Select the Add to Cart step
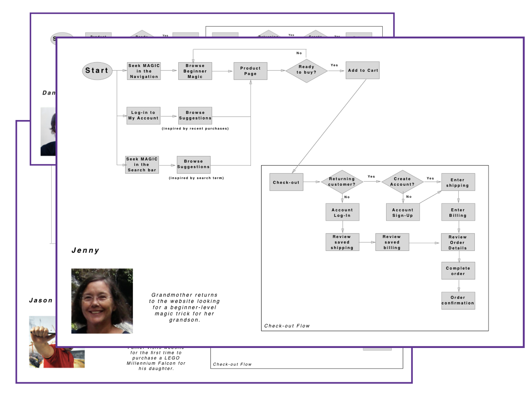Screen dimensions: 532x394 (x=362, y=71)
